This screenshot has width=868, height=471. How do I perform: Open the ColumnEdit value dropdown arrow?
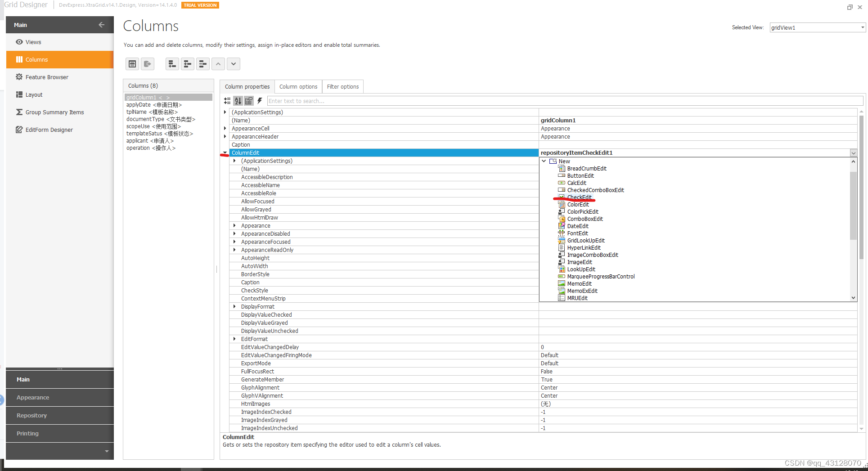(x=853, y=153)
